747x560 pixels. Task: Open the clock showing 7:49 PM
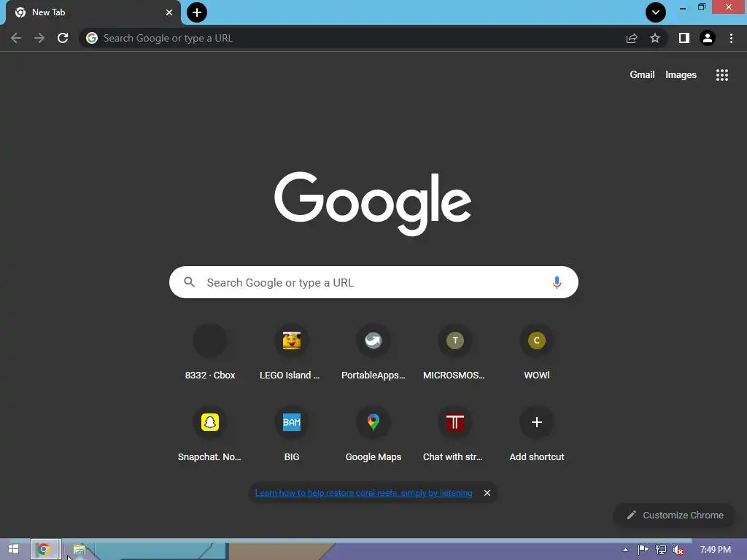[716, 550]
